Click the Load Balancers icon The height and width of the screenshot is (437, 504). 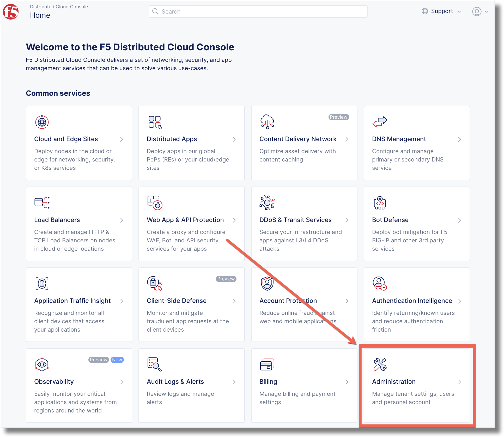tap(42, 203)
